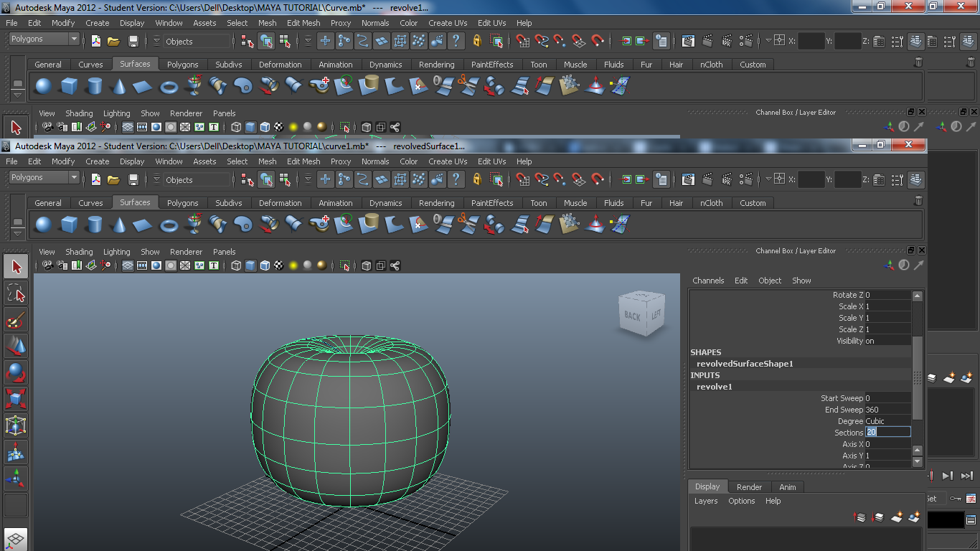Switch to Curves shelf tab, front window
The width and height of the screenshot is (980, 551).
click(x=90, y=203)
